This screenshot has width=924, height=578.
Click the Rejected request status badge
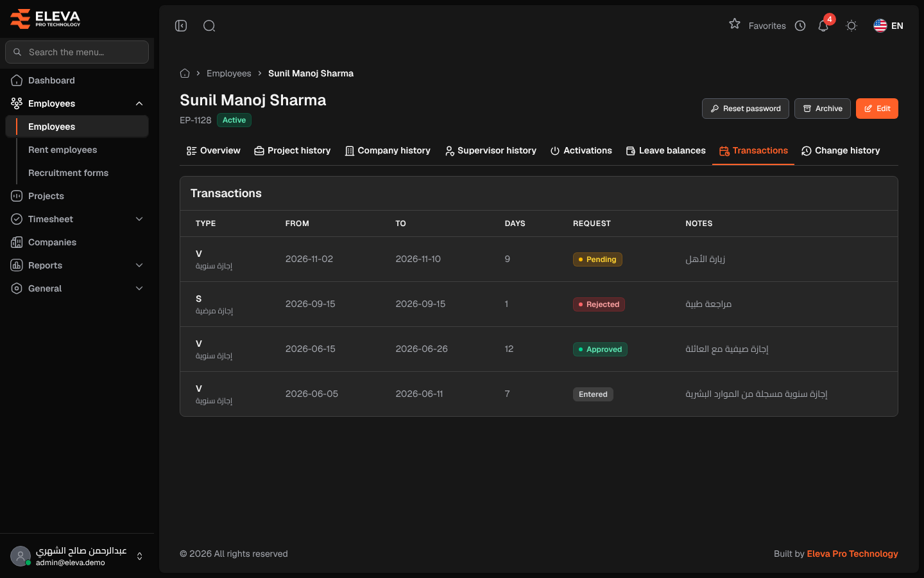(599, 304)
